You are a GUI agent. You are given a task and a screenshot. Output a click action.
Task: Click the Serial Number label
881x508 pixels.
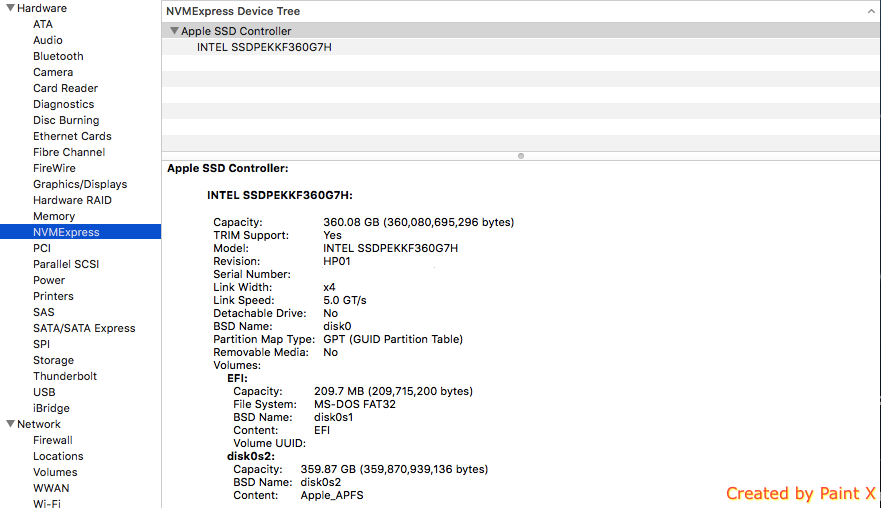coord(252,274)
